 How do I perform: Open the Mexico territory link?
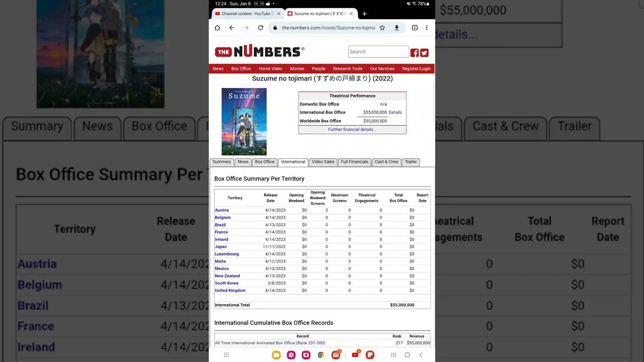(x=222, y=268)
